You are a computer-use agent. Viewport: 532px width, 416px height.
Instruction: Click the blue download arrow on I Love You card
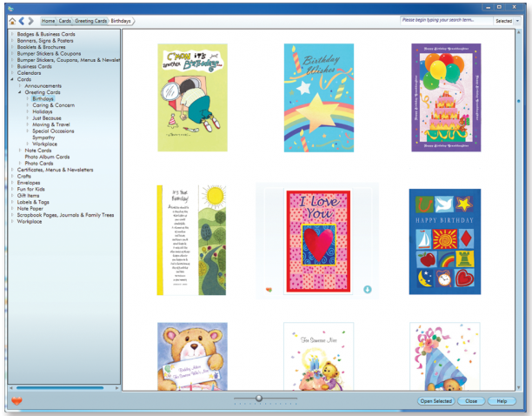tap(368, 289)
